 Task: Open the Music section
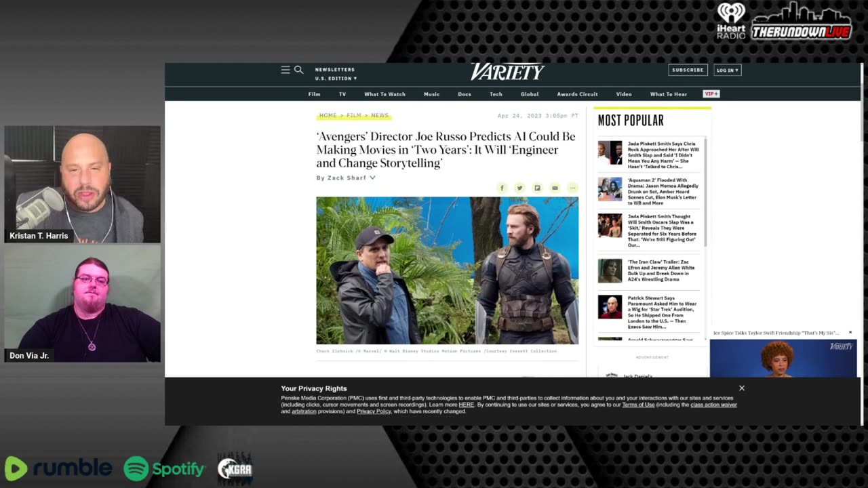coord(432,94)
